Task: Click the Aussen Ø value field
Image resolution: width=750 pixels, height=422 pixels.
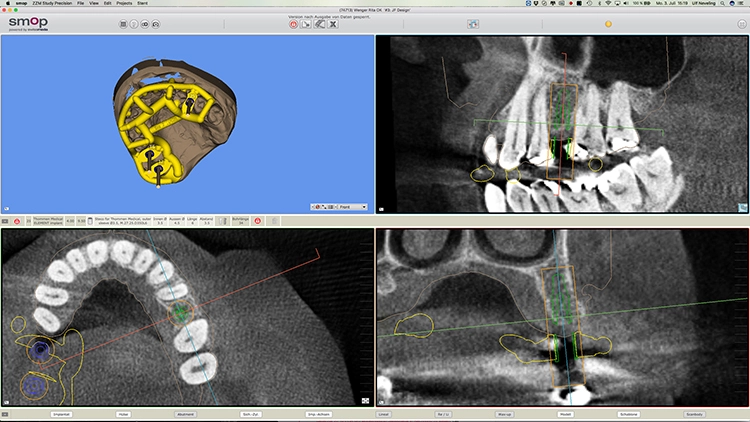Action: (176, 221)
